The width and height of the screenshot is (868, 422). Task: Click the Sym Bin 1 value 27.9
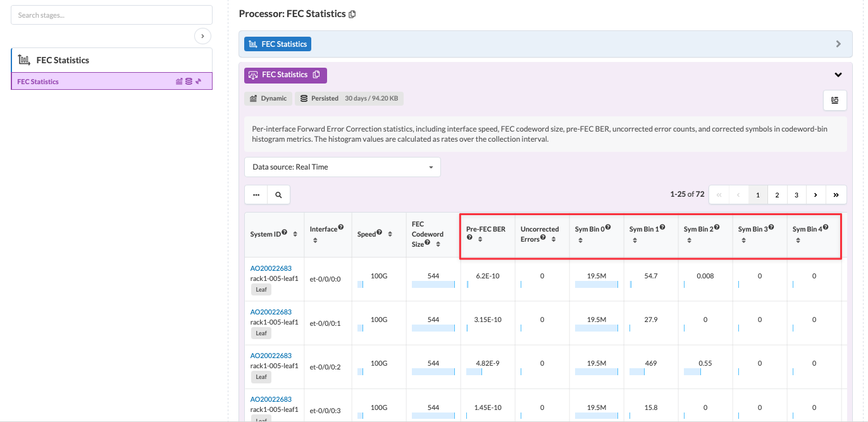(651, 320)
